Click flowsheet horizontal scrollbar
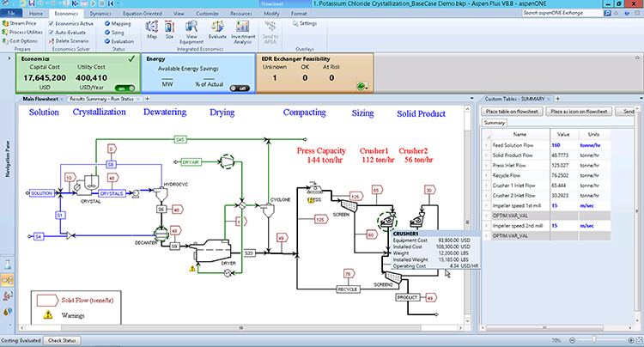The height and width of the screenshot is (347, 644). tap(241, 328)
